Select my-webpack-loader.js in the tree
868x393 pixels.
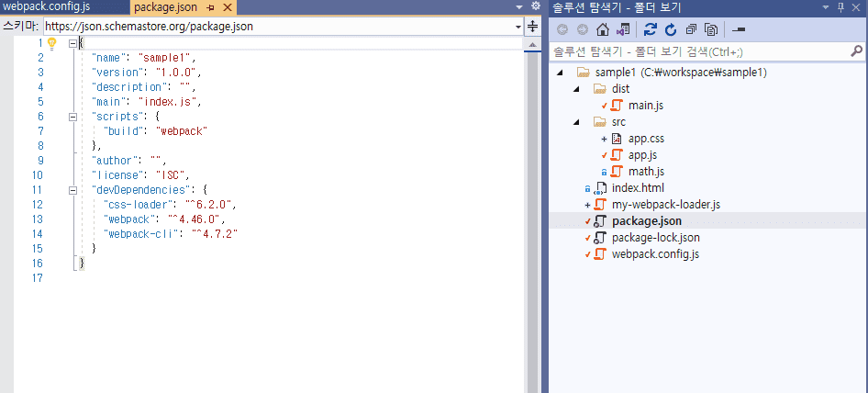tap(666, 205)
